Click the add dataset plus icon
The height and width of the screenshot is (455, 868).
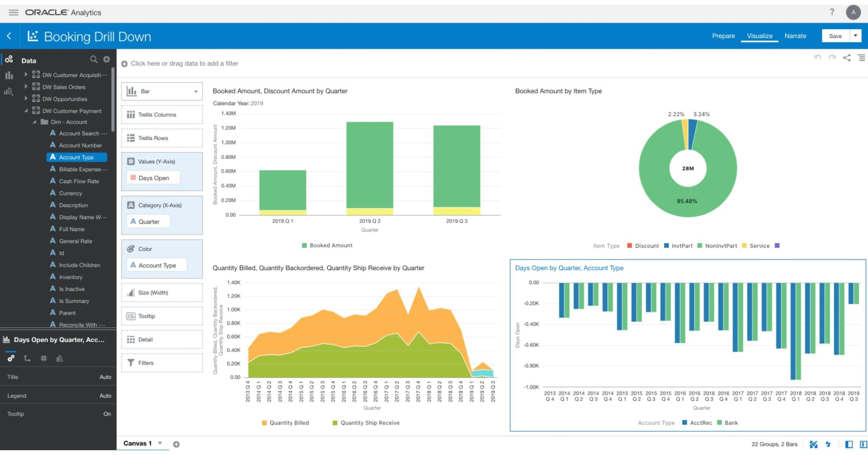(x=106, y=59)
